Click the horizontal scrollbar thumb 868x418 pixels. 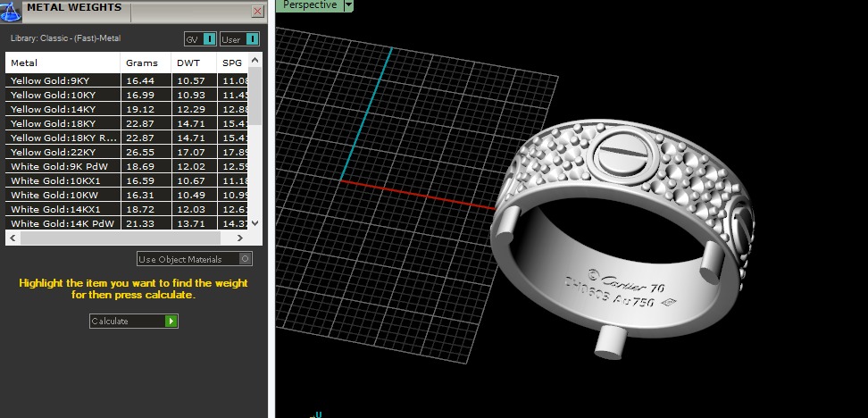pyautogui.click(x=121, y=238)
